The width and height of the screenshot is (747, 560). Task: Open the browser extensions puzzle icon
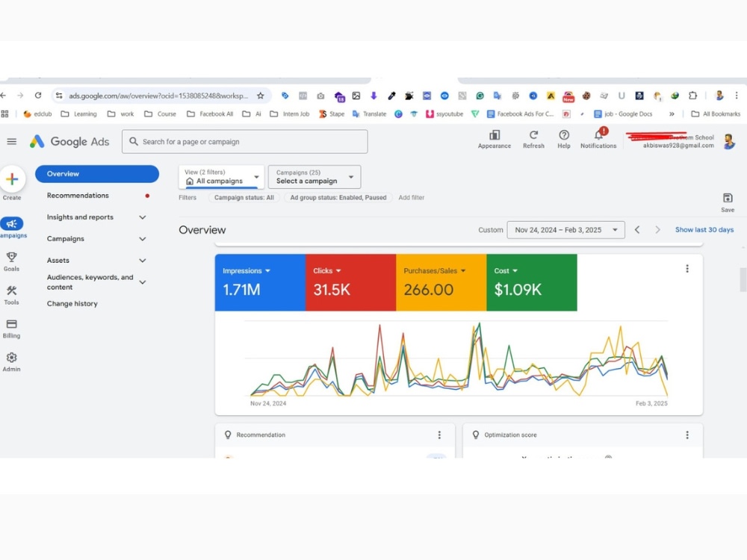coord(692,96)
